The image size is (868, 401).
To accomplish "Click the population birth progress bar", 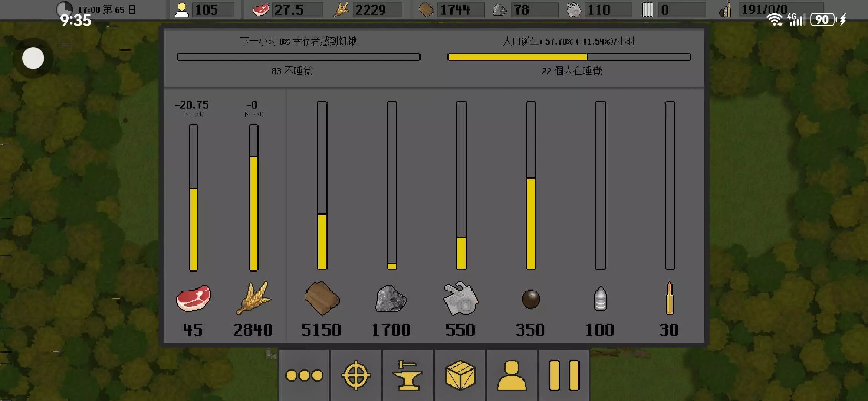I will [x=569, y=57].
